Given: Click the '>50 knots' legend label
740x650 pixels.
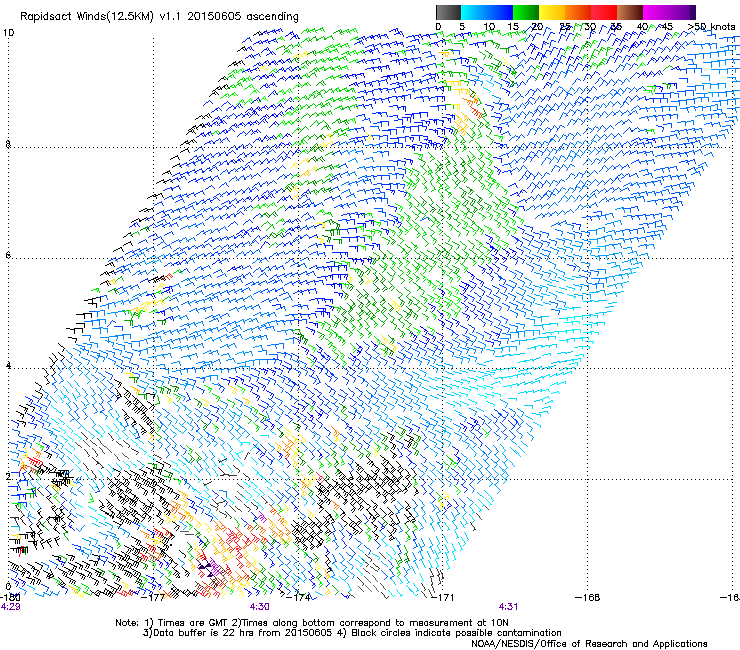Looking at the screenshot, I should (712, 26).
